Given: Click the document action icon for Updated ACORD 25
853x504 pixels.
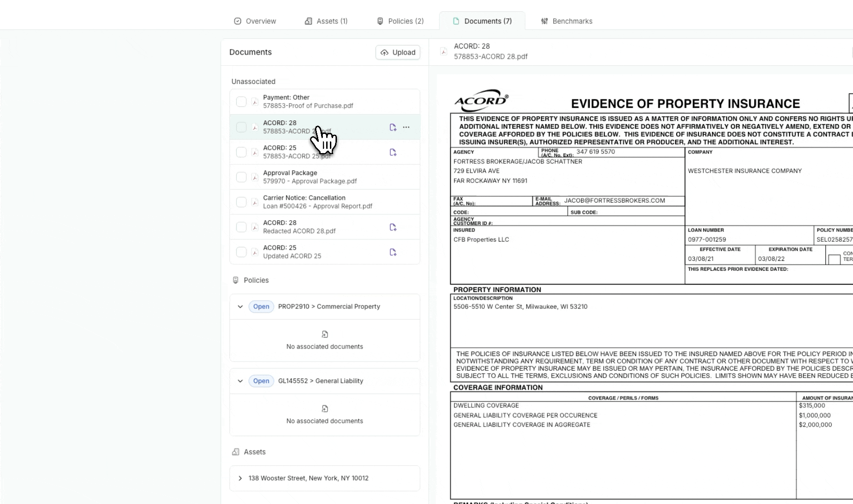Looking at the screenshot, I should pyautogui.click(x=393, y=252).
